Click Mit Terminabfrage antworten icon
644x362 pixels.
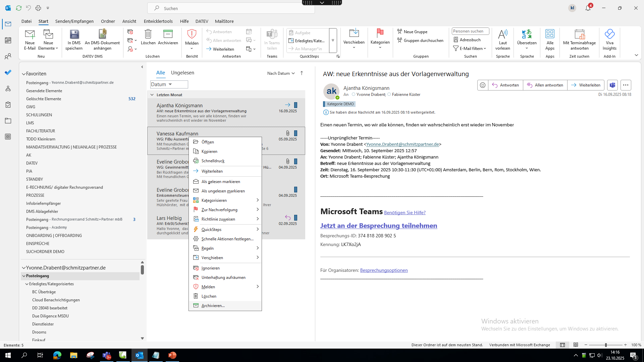pos(580,40)
